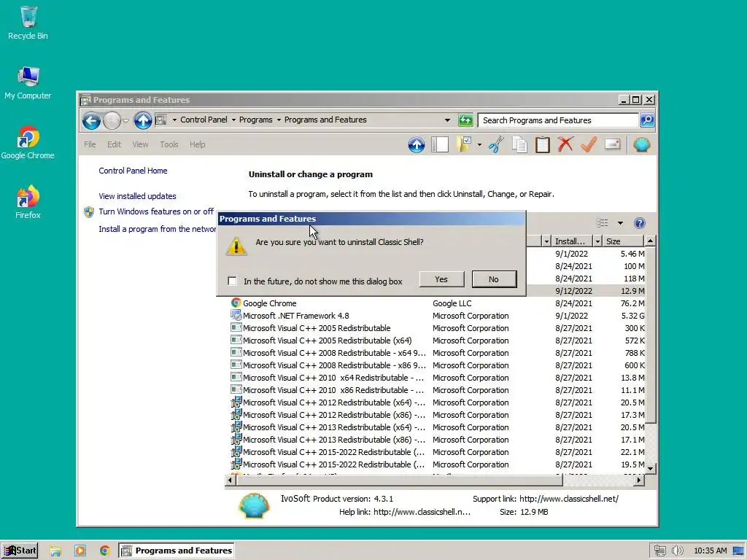Image resolution: width=747 pixels, height=560 pixels.
Task: Click the horizontal scrollbar right arrow
Action: pos(639,481)
